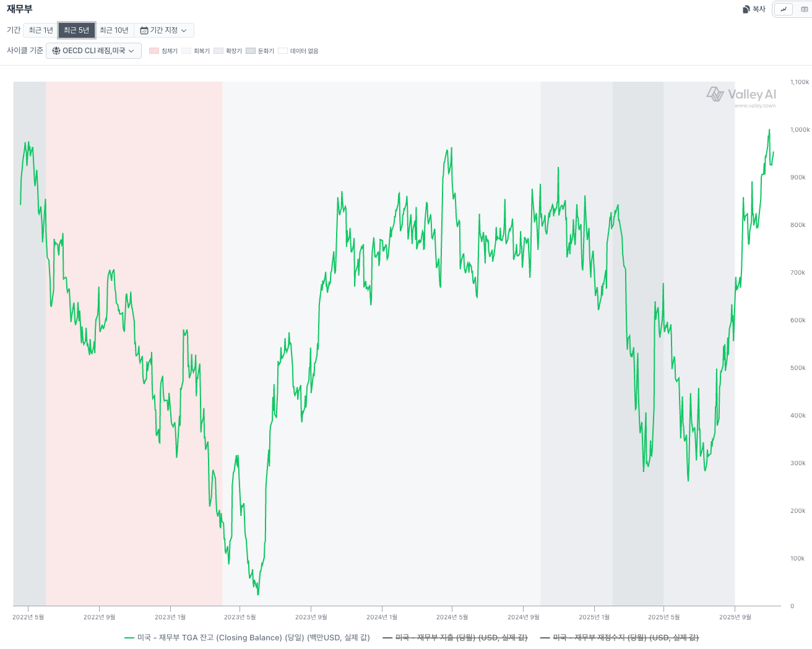Select the 최근 1년 period tab
The image size is (812, 649).
(41, 30)
